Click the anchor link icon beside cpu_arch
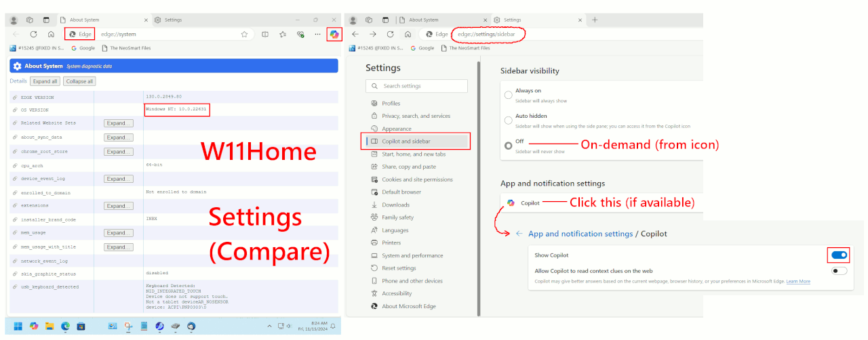Image resolution: width=868 pixels, height=340 pixels. [x=15, y=165]
